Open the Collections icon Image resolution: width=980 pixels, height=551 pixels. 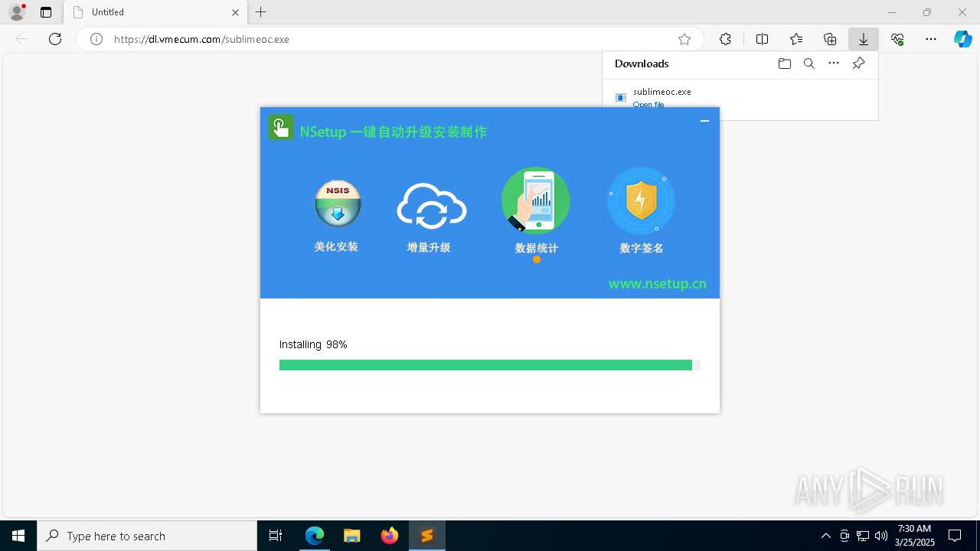pos(830,39)
